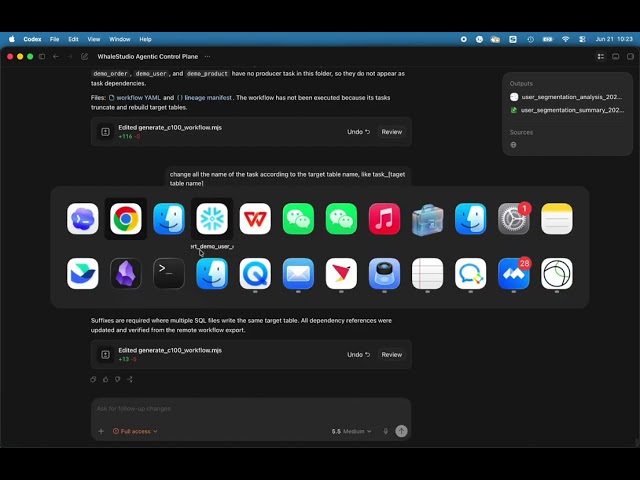Open the 5.5 Medium model dropdown
This screenshot has width=640, height=480.
pyautogui.click(x=351, y=431)
